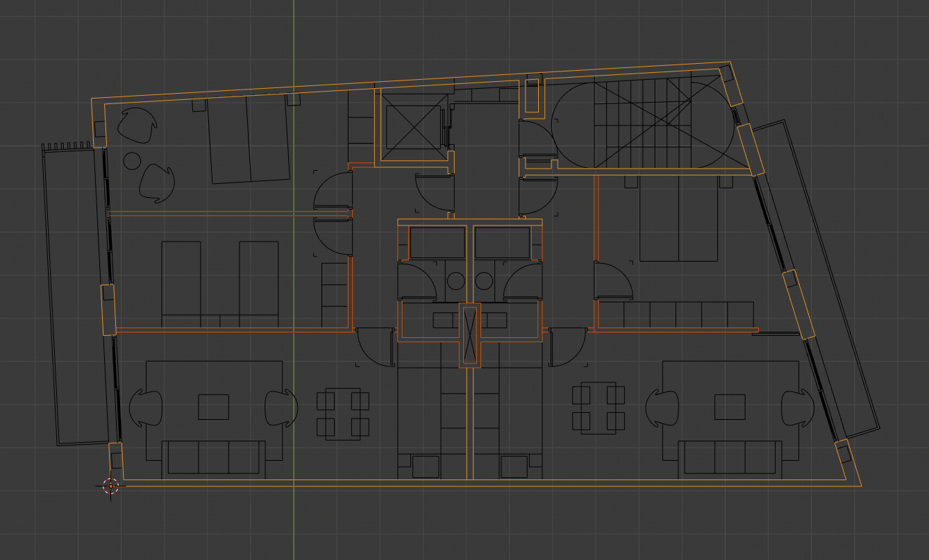This screenshot has width=929, height=560.
Task: Click the 3D cursor at the plan's corner
Action: pos(111,486)
